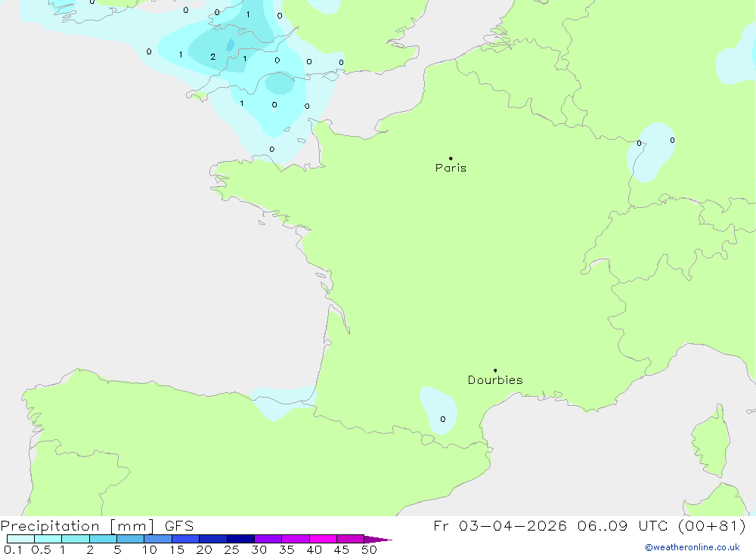This screenshot has width=756, height=554.
Task: Click the Precipitation [mm] GFS title
Action: tap(97, 525)
